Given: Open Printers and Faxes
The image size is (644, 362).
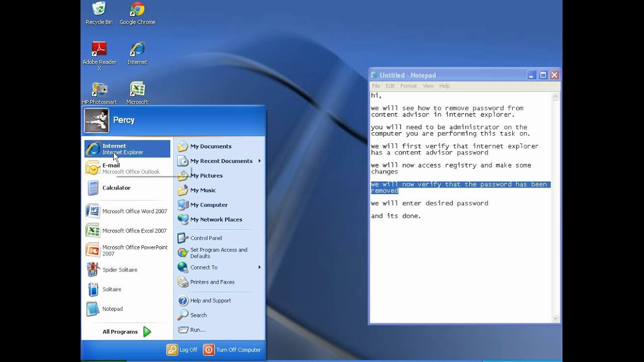Looking at the screenshot, I should (x=219, y=282).
